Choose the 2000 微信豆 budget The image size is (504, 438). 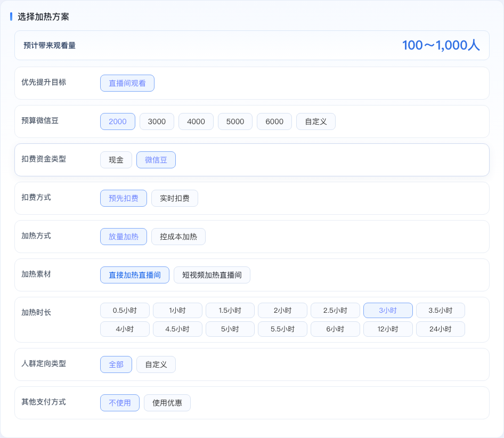[118, 121]
